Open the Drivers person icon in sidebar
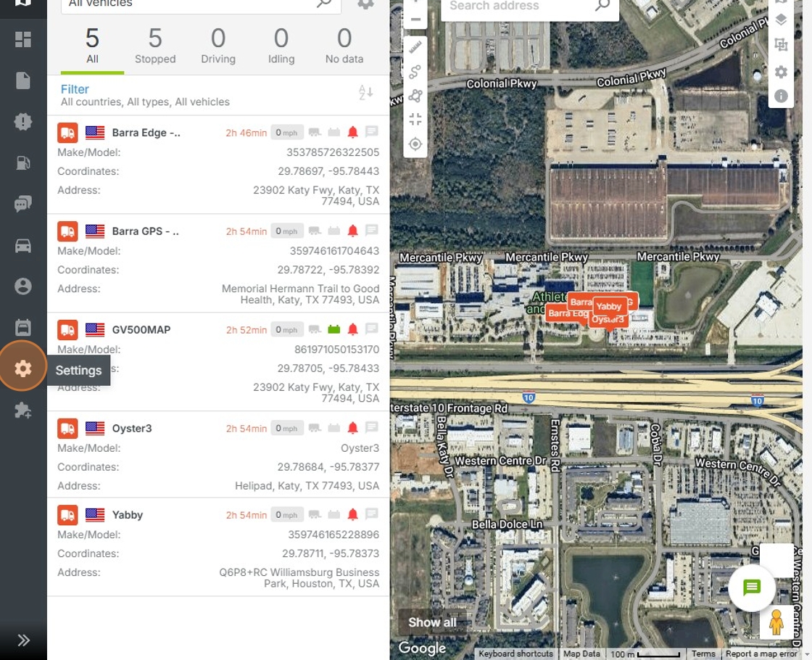812x660 pixels. point(22,286)
